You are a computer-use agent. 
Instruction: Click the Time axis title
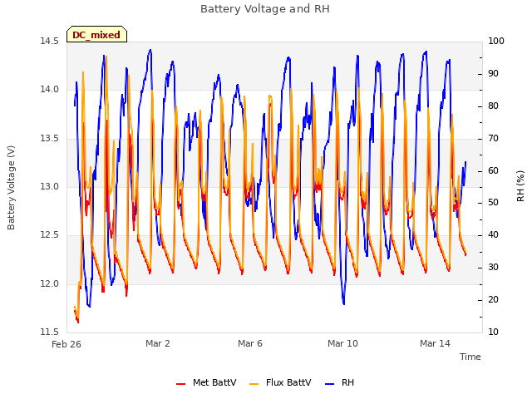470,357
